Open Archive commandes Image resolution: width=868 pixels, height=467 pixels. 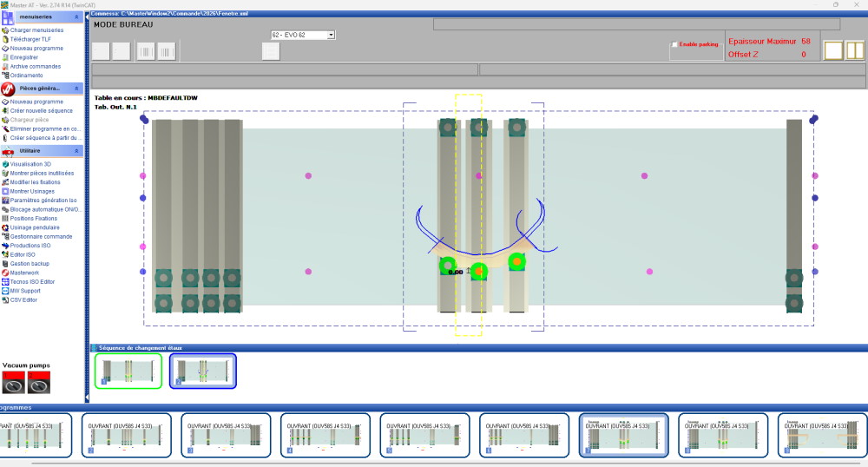click(x=36, y=66)
